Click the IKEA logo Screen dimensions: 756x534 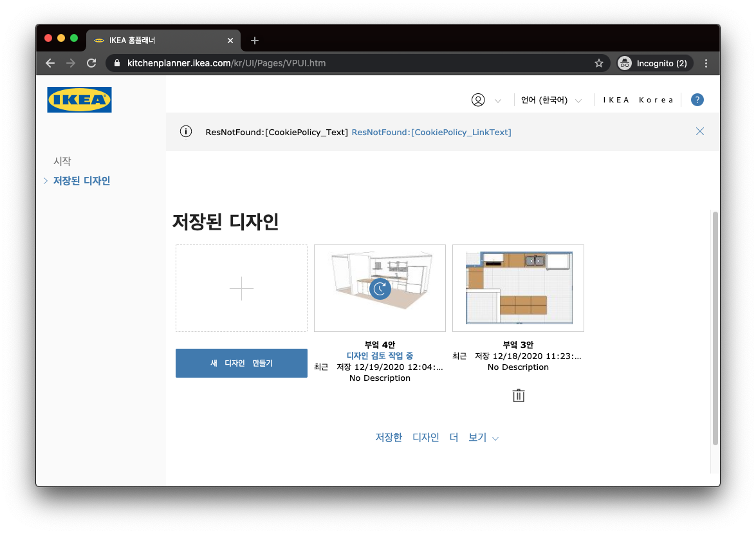pyautogui.click(x=79, y=99)
